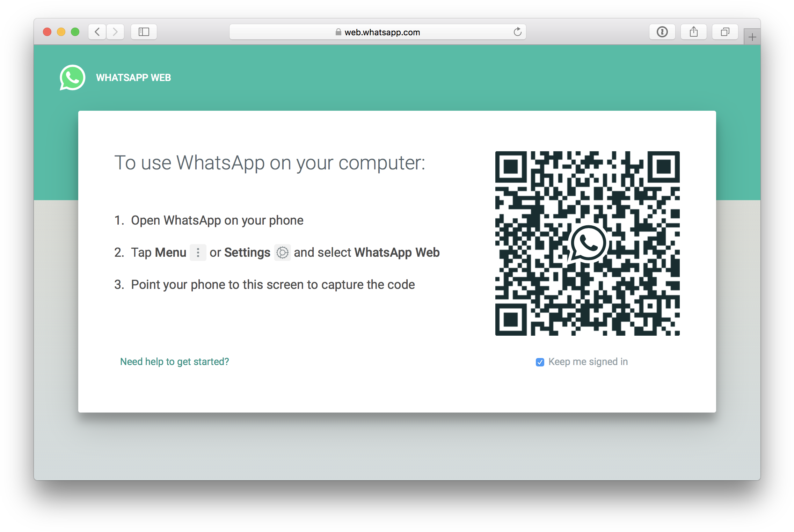Click the Settings gear icon in instructions
This screenshot has height=532, width=794.
[282, 253]
